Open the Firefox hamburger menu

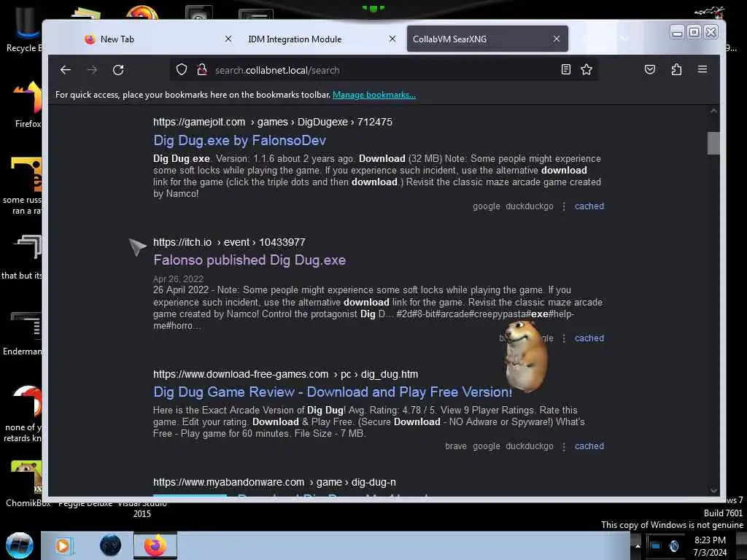click(703, 69)
